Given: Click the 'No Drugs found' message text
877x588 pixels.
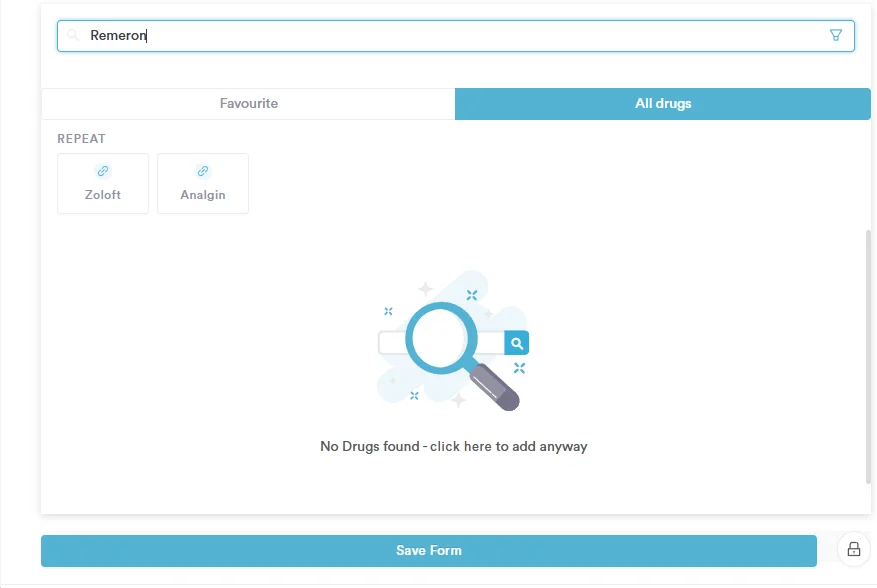Looking at the screenshot, I should (x=369, y=446).
